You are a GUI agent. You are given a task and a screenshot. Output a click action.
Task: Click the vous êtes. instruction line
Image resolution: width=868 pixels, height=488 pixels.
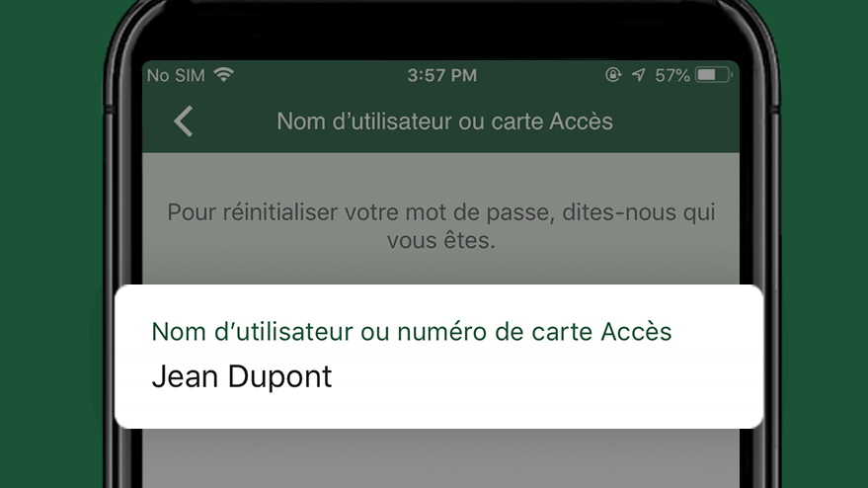click(x=440, y=241)
